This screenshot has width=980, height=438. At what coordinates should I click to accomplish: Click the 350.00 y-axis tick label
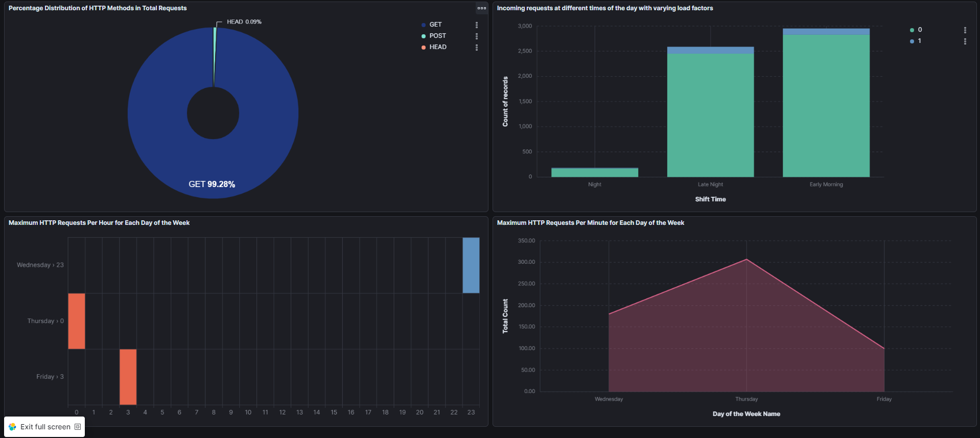[526, 241]
